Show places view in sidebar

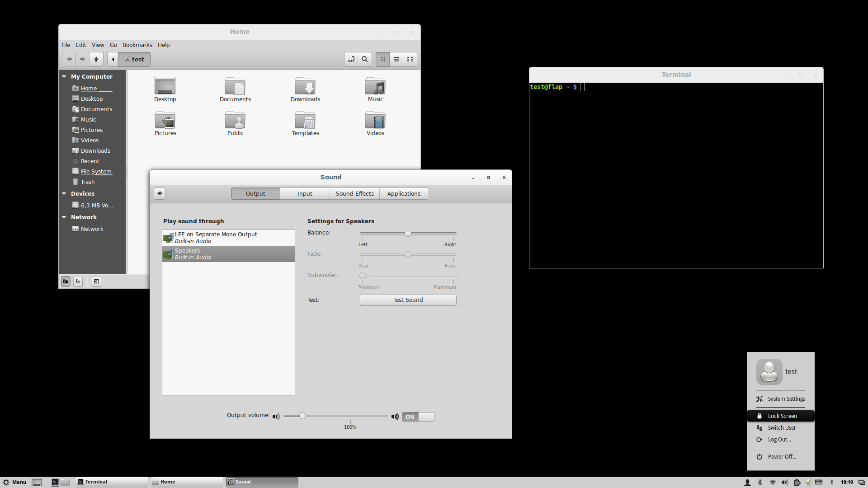(x=66, y=282)
